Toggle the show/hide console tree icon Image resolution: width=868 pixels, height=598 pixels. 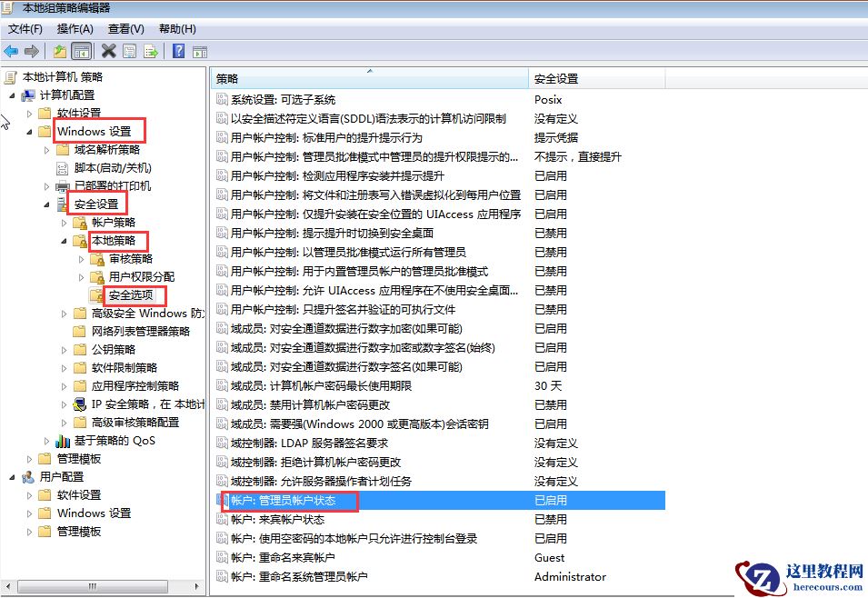coord(80,51)
